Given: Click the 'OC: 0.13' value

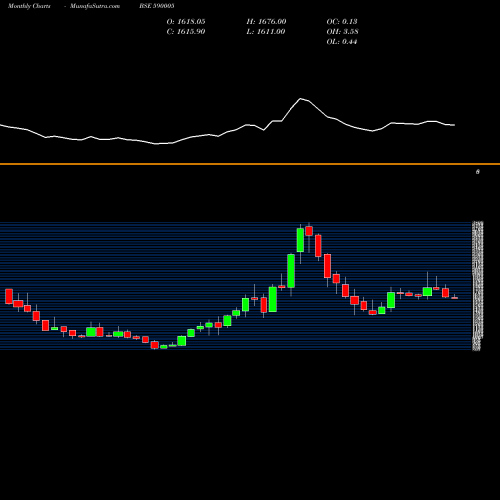Looking at the screenshot, I should coord(342,22).
